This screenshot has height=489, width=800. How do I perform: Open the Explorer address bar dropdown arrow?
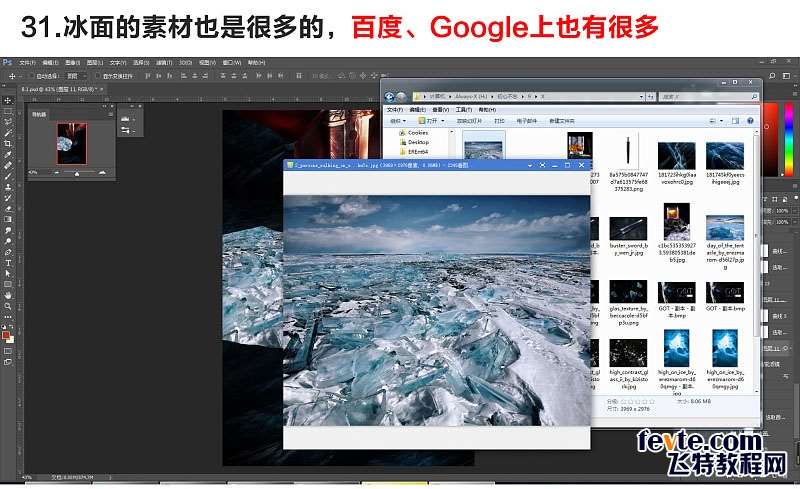[641, 97]
